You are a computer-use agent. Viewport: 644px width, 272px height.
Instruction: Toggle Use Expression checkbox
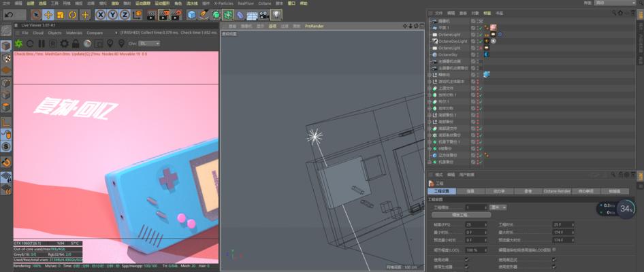pyautogui.click(x=554, y=259)
